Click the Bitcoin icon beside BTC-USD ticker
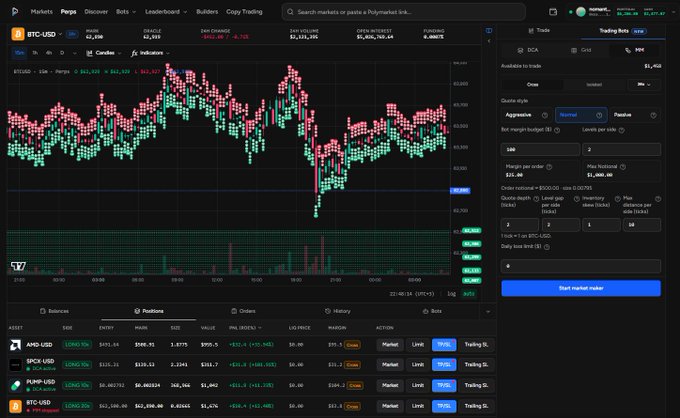This screenshot has height=418, width=680. pyautogui.click(x=18, y=34)
